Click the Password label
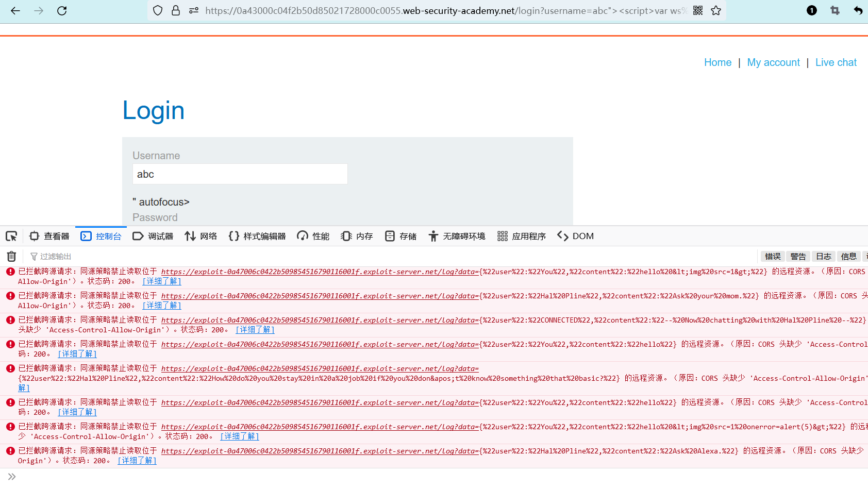This screenshot has width=868, height=489. click(155, 217)
